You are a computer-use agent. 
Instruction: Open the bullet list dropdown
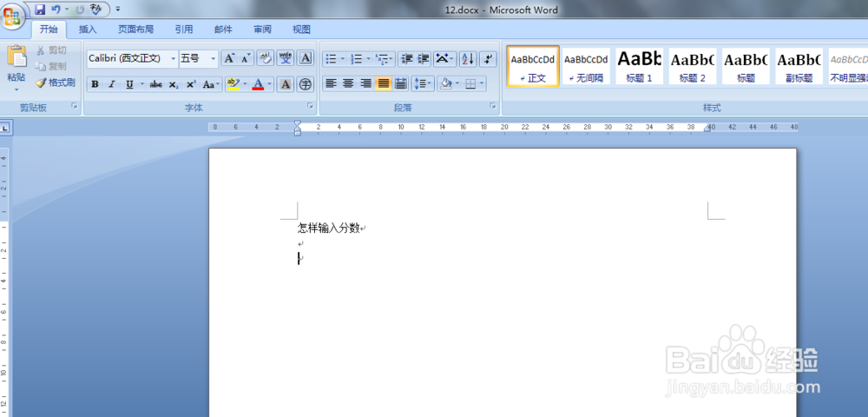coord(343,58)
